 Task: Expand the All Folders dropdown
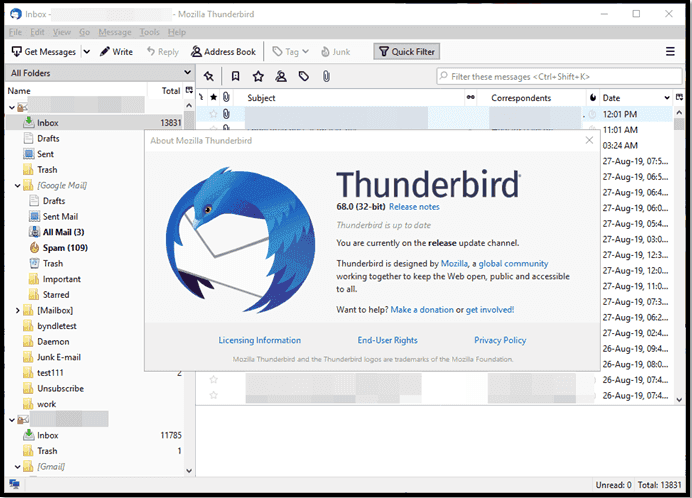point(188,72)
